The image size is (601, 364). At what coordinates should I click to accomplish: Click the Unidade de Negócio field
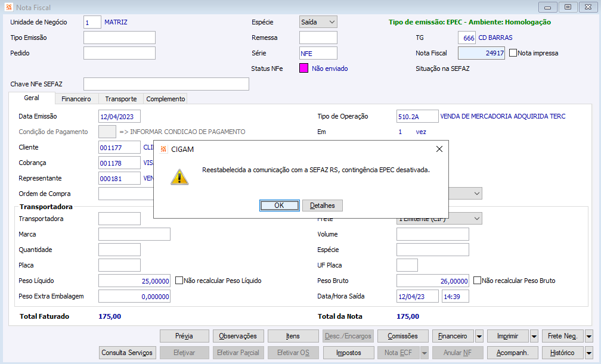92,22
